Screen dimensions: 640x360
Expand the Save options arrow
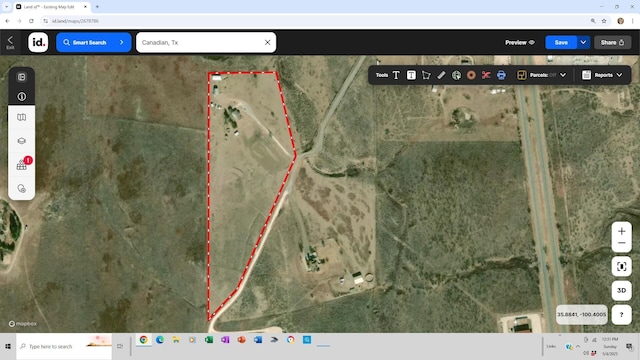[x=583, y=42]
